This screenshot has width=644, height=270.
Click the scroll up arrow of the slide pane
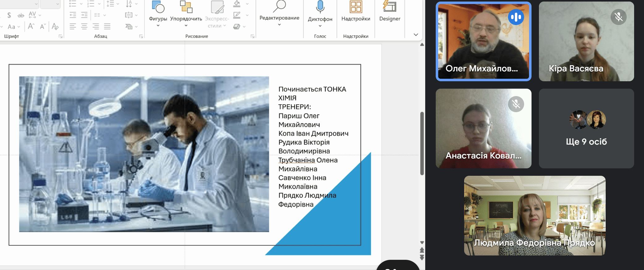(422, 45)
